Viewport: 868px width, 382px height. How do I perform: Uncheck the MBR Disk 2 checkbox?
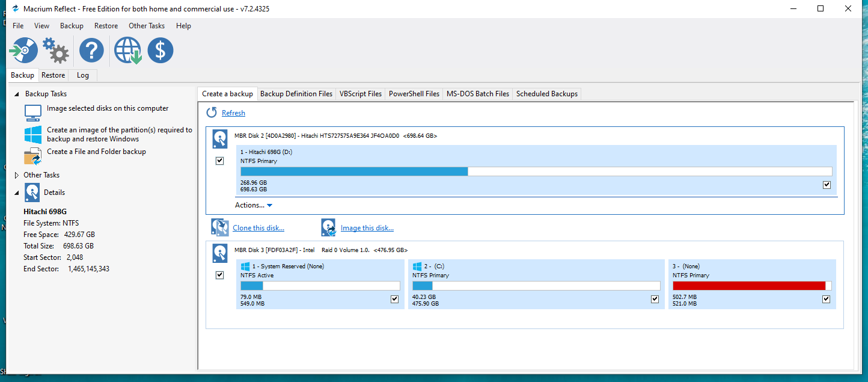(x=219, y=161)
